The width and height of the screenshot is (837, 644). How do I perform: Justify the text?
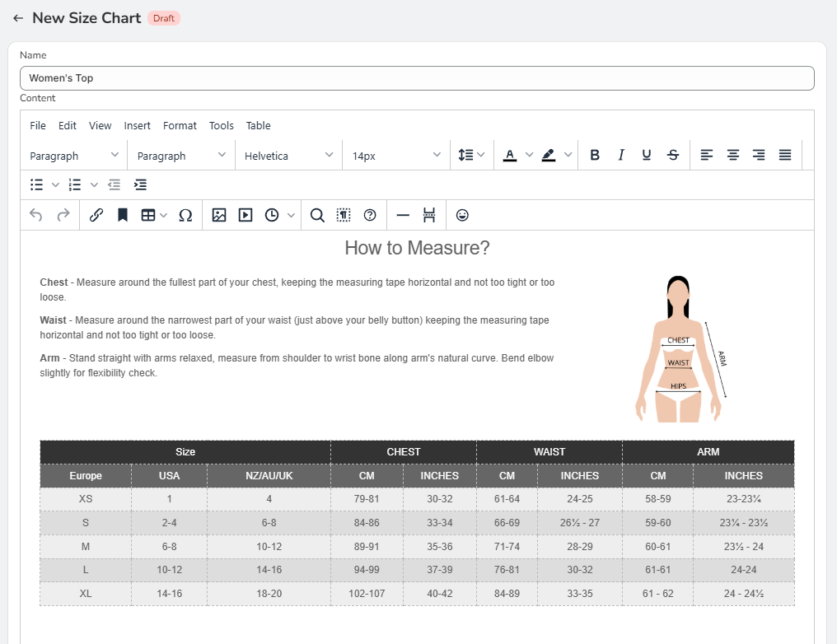pos(784,155)
